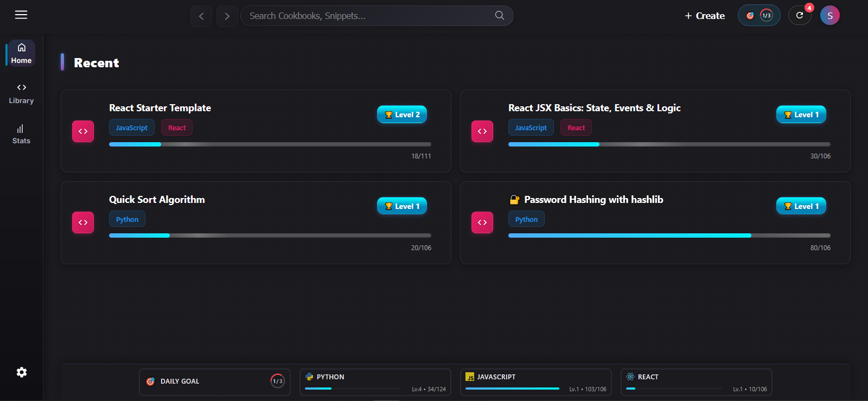Open settings gear in sidebar
Viewport: 868px width, 401px height.
(x=22, y=372)
